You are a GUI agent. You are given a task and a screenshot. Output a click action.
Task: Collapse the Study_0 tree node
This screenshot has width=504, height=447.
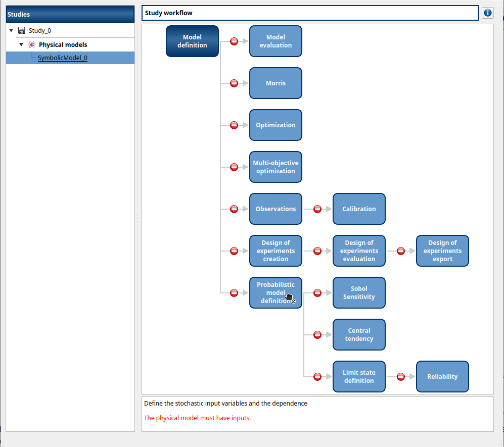11,30
